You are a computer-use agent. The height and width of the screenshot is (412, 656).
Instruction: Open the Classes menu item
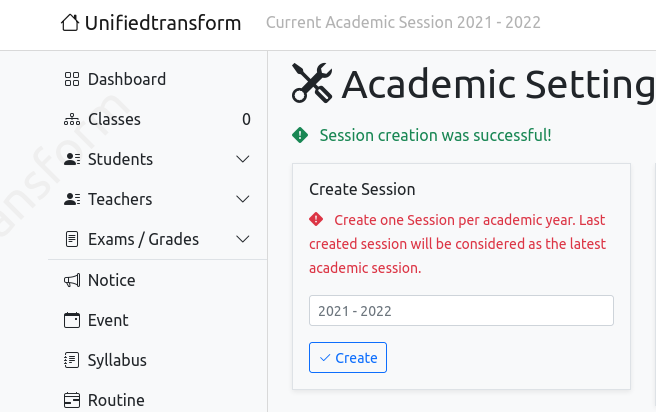(x=114, y=120)
